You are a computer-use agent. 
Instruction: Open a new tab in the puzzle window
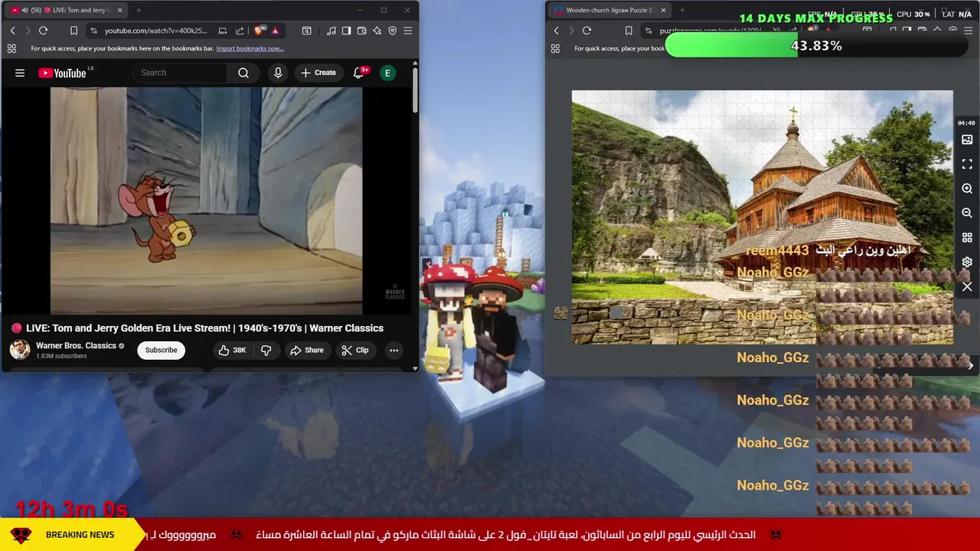pyautogui.click(x=682, y=10)
